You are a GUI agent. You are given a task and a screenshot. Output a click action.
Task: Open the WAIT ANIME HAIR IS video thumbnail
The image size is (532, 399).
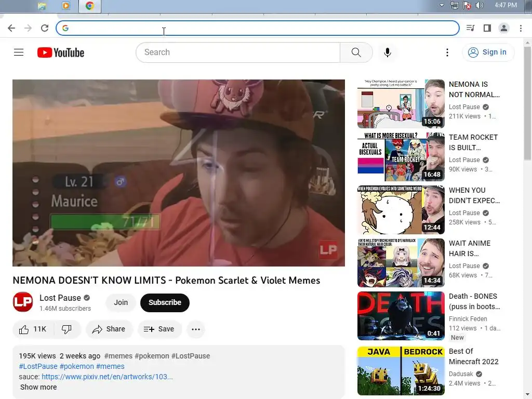(401, 262)
